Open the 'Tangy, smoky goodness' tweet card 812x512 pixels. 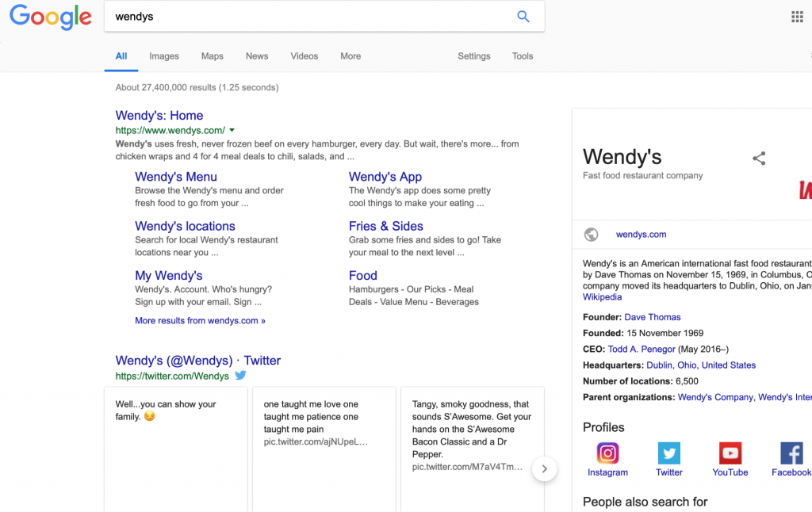[x=473, y=449]
